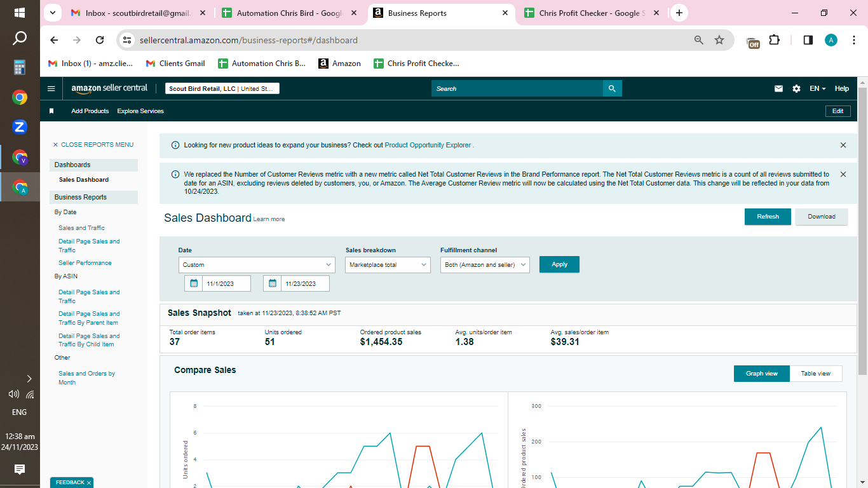
Task: Collapse the reports menu with Close Reports Menu
Action: [x=93, y=145]
